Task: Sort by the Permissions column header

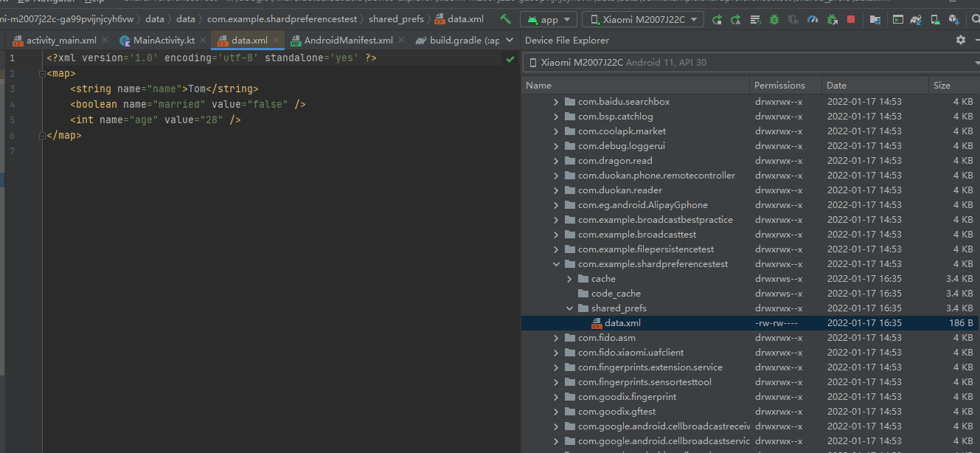Action: pyautogui.click(x=785, y=86)
